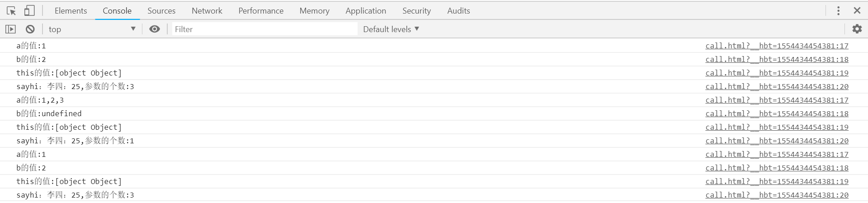Activate the inspect element picker icon
This screenshot has height=203, width=868.
tap(11, 10)
